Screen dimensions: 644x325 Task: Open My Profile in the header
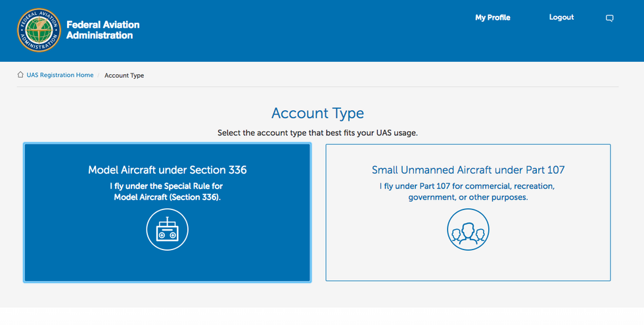492,18
